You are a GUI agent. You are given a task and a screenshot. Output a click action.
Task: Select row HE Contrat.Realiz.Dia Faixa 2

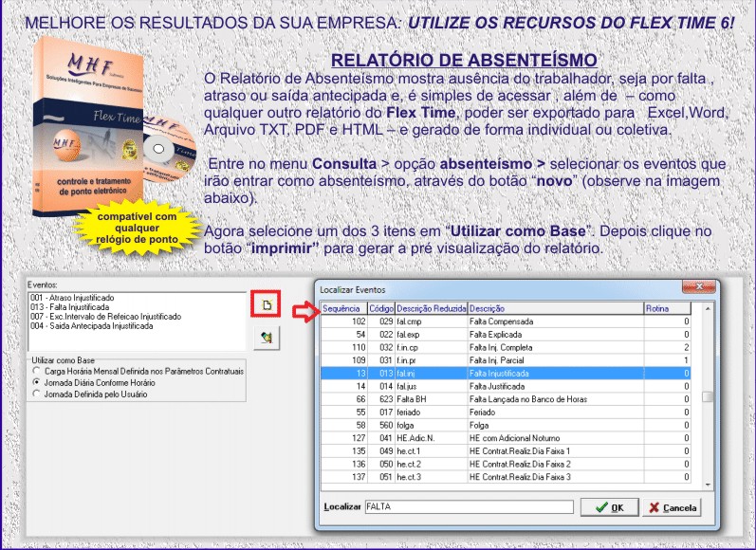click(506, 465)
